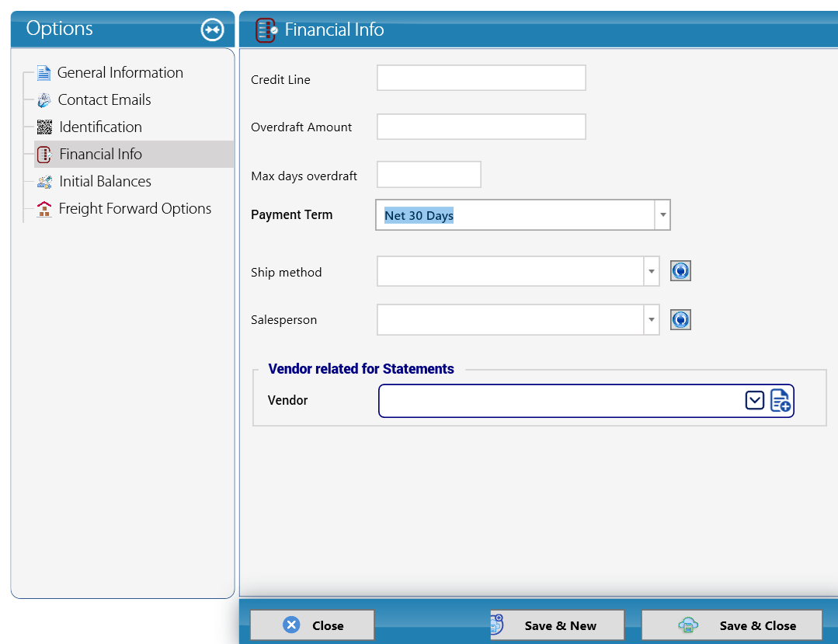The width and height of the screenshot is (838, 644).
Task: Click the Ship method label
Action: point(287,273)
